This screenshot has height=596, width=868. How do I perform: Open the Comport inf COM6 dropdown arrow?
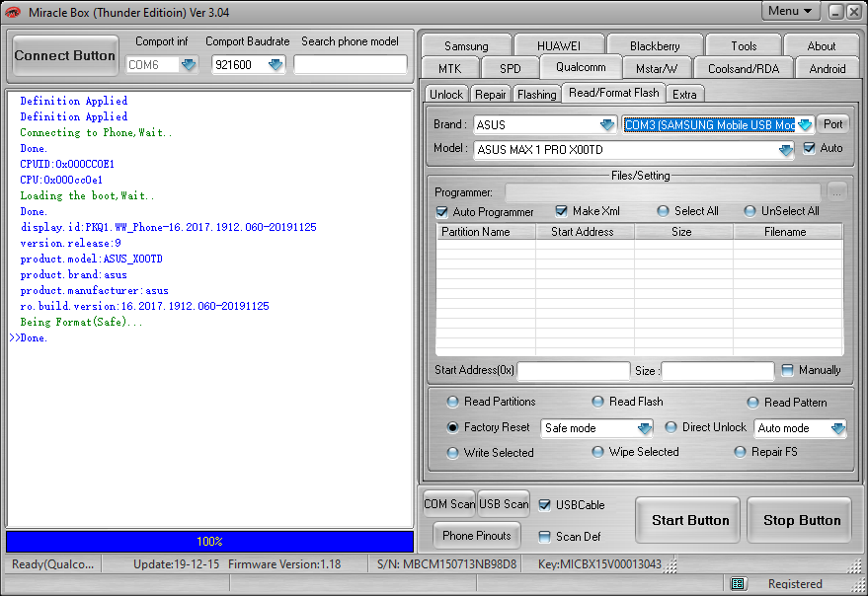point(189,65)
